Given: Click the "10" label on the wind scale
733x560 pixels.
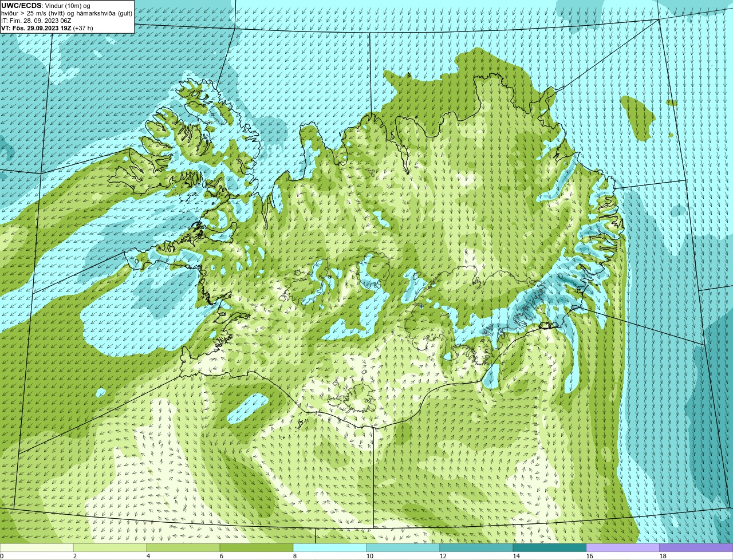Looking at the screenshot, I should (369, 556).
